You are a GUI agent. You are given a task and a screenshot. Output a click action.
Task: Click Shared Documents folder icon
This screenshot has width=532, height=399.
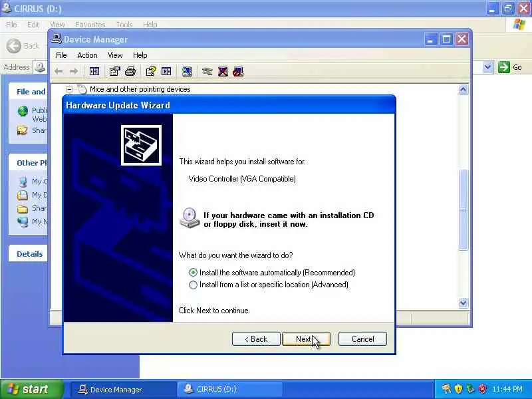23,208
